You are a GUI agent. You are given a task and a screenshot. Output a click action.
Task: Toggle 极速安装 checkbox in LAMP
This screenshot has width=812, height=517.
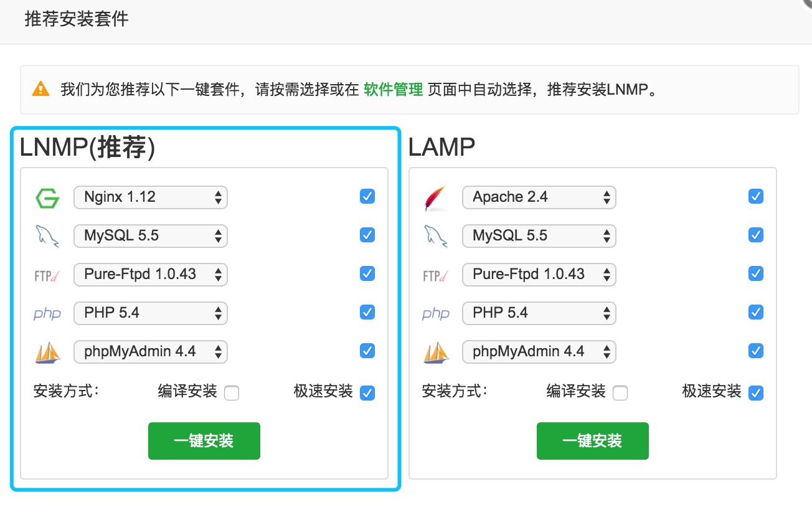(x=756, y=393)
